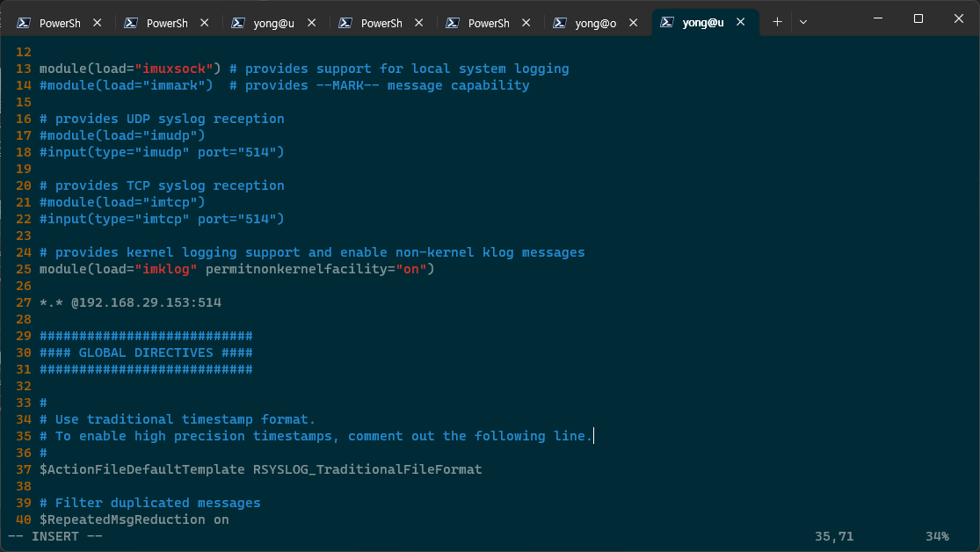The width and height of the screenshot is (980, 552).
Task: Close the leftmost PowerSh tab
Action: point(98,23)
